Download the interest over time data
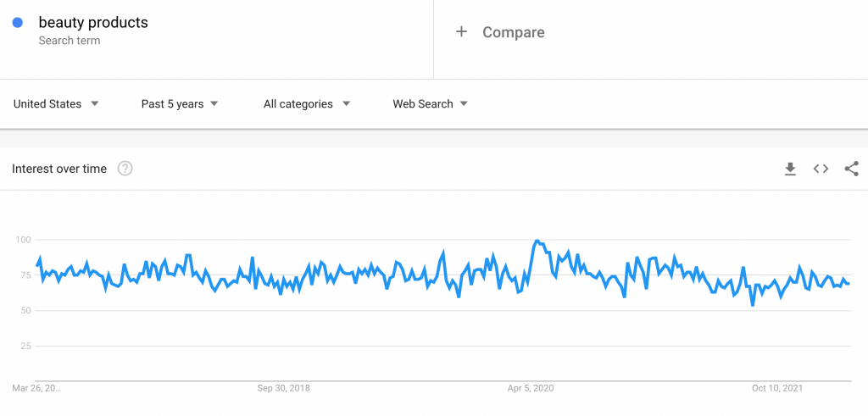 [790, 169]
